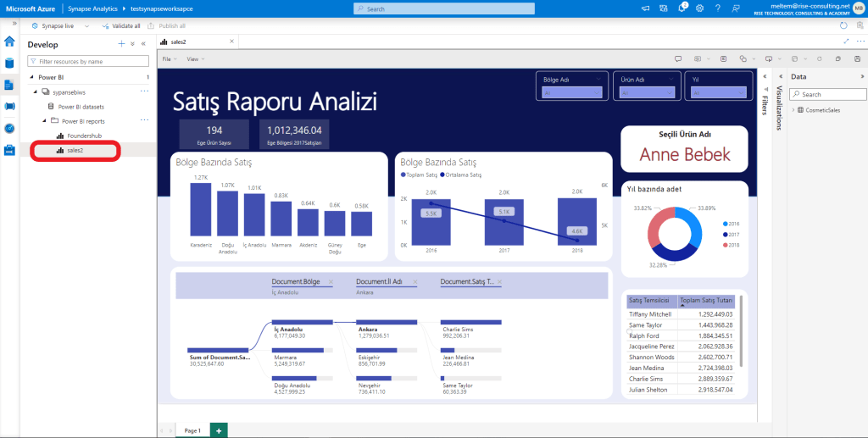This screenshot has height=438, width=868.
Task: Open the File menu
Action: (x=169, y=59)
